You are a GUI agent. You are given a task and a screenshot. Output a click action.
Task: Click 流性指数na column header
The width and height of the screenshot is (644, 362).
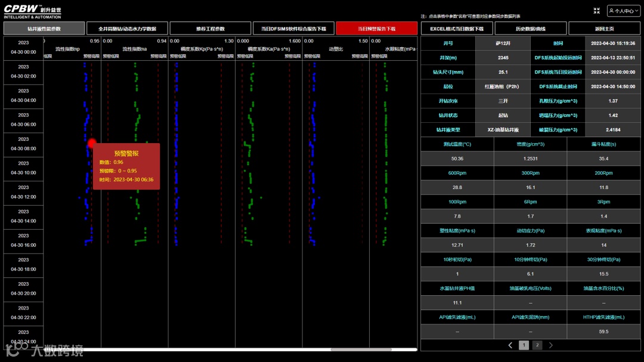click(x=135, y=49)
